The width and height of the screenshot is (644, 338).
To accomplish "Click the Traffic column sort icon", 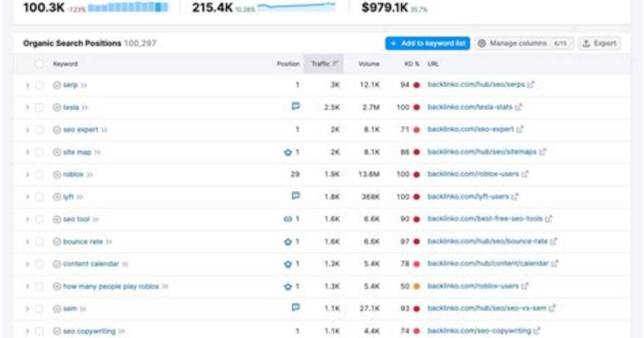I will pyautogui.click(x=335, y=64).
